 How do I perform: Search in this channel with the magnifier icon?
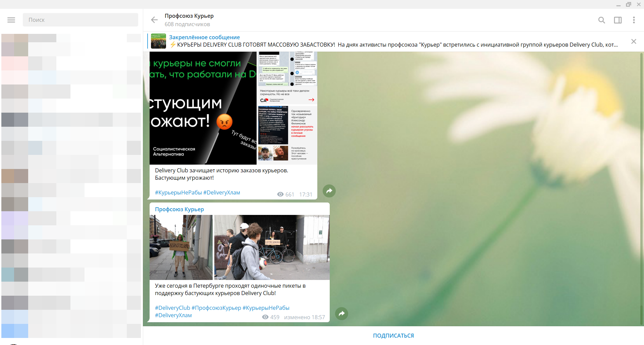tap(602, 20)
